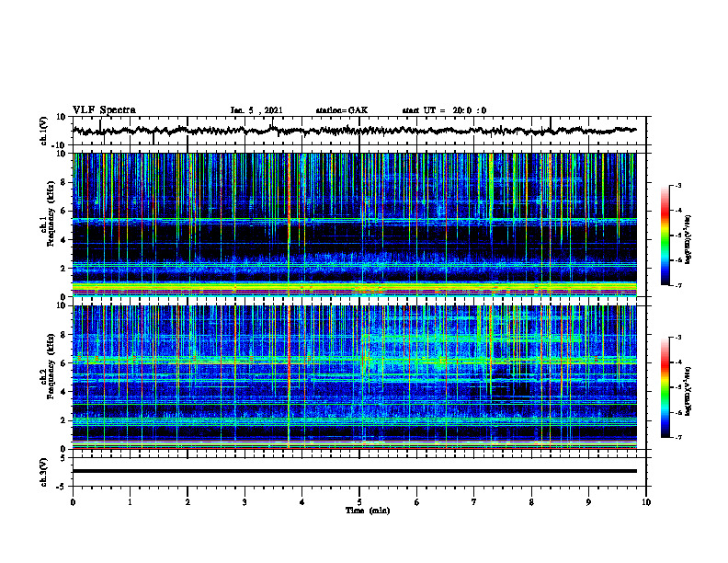Click time axis tick label "3"
The image size is (728, 563).
point(245,502)
